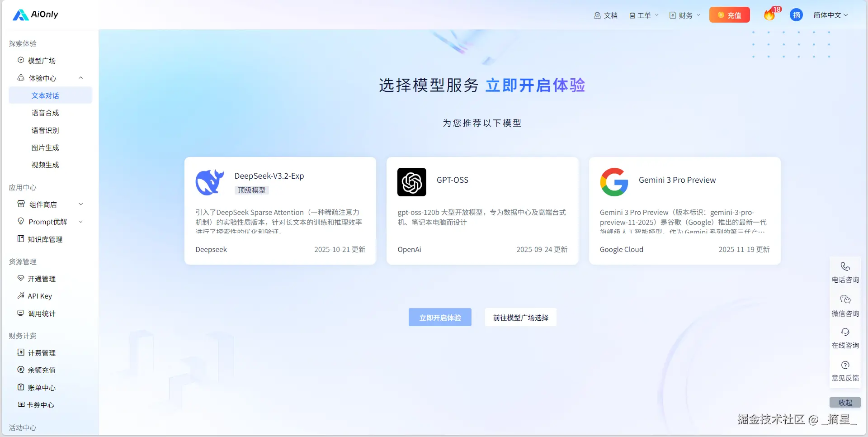Expand the 财务 dropdown menu

click(685, 15)
